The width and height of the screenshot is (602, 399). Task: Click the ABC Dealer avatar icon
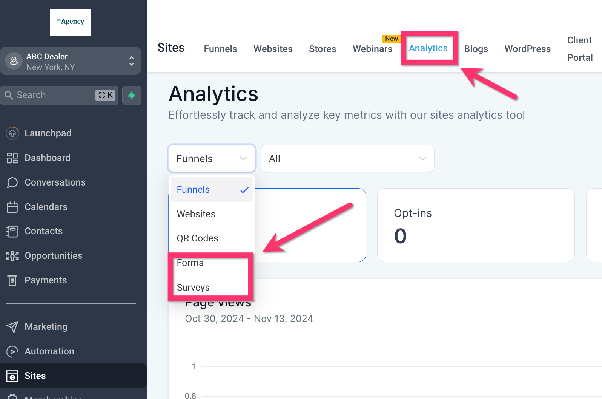pyautogui.click(x=14, y=61)
